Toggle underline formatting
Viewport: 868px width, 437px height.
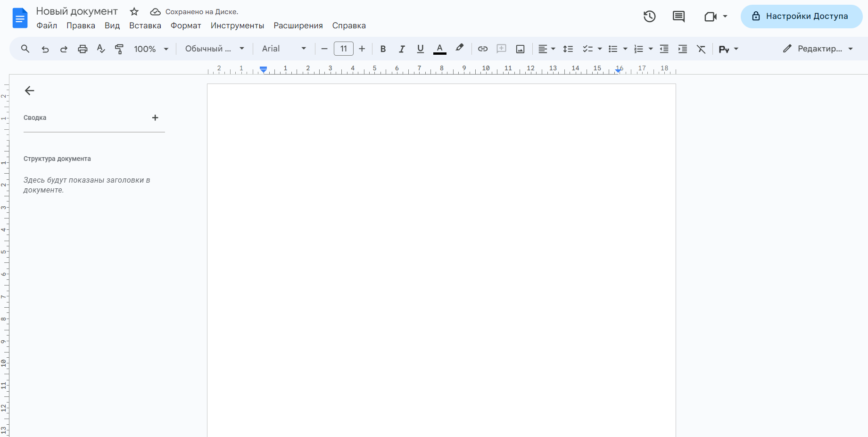(421, 49)
